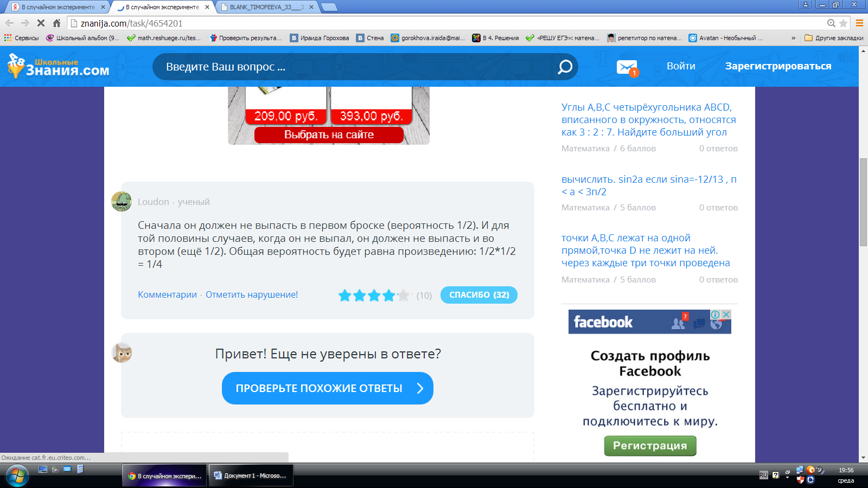Open Сервисы apps bookmark
This screenshot has width=868, height=488.
[22, 38]
